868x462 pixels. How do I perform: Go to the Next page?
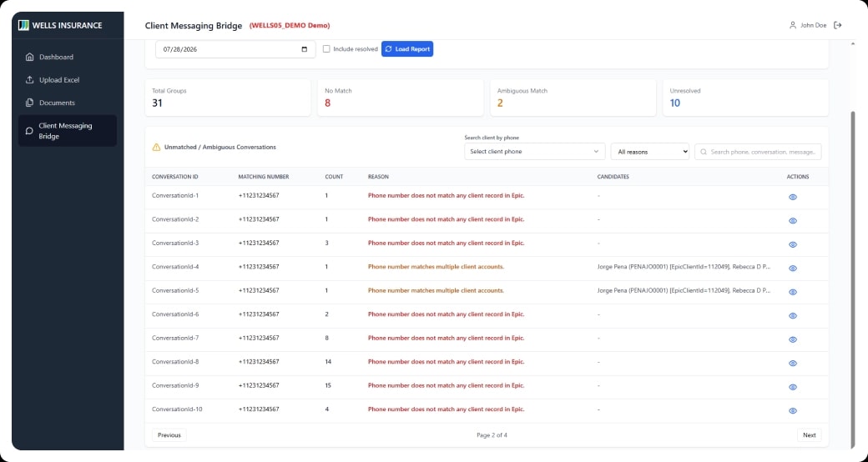click(x=810, y=434)
